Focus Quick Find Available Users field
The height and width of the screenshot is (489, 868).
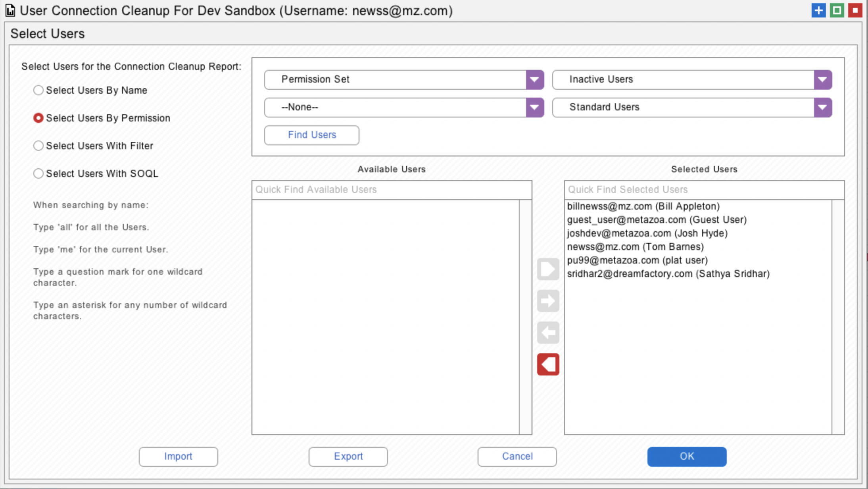392,190
